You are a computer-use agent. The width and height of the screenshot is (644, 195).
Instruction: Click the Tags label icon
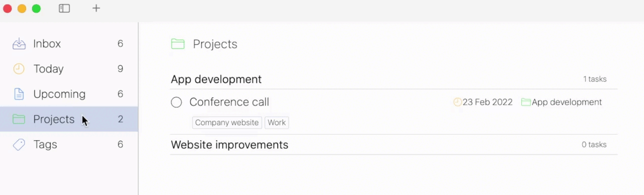coord(19,145)
